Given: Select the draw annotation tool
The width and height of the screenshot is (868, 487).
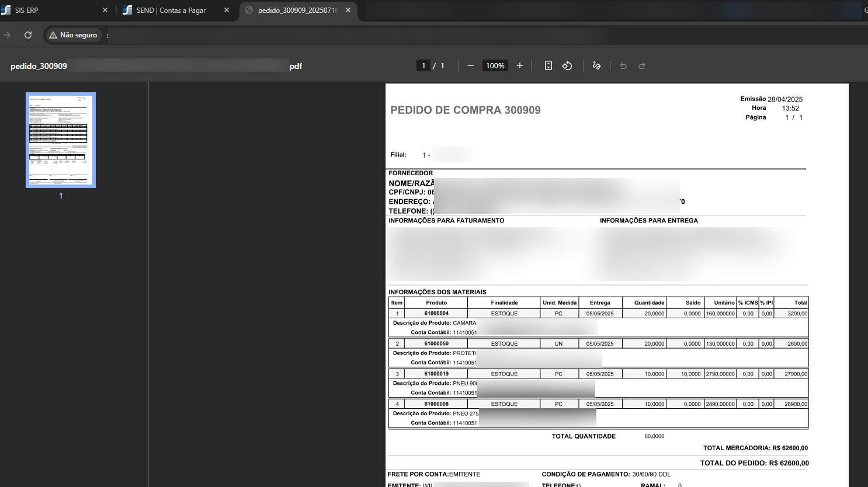Looking at the screenshot, I should 596,66.
